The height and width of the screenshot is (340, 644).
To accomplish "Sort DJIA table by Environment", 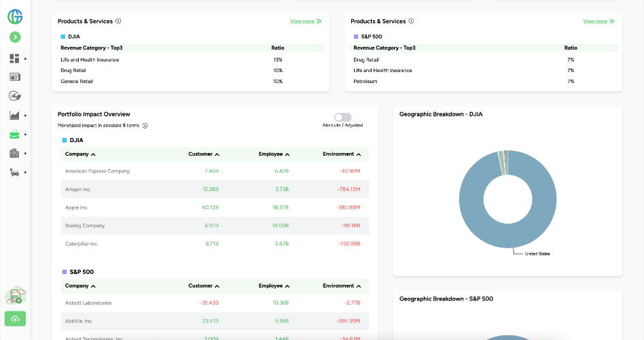I will [x=342, y=154].
